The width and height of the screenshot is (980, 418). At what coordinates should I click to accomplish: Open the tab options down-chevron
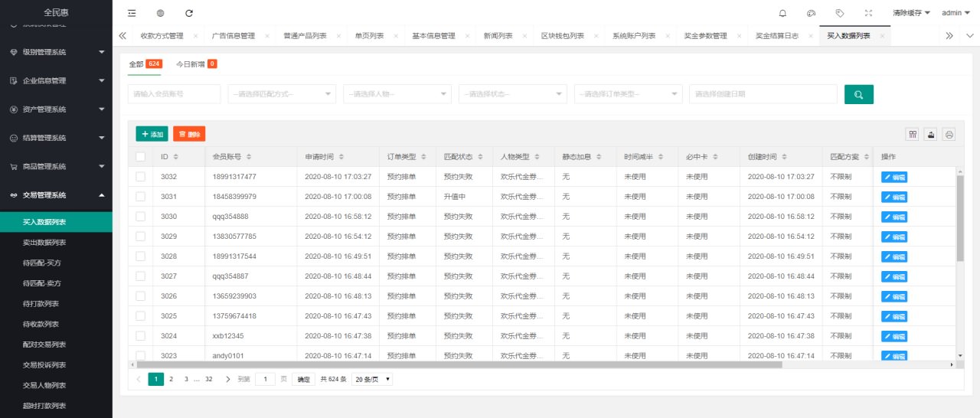(x=969, y=36)
